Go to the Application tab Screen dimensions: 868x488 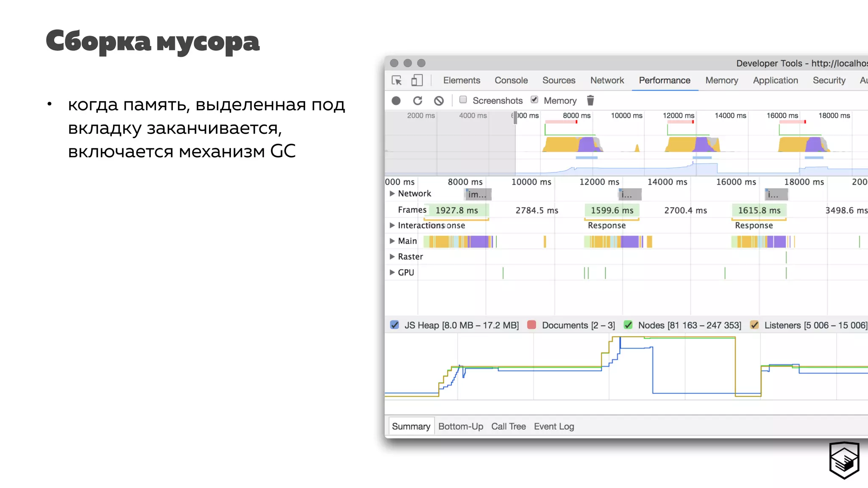click(x=775, y=80)
